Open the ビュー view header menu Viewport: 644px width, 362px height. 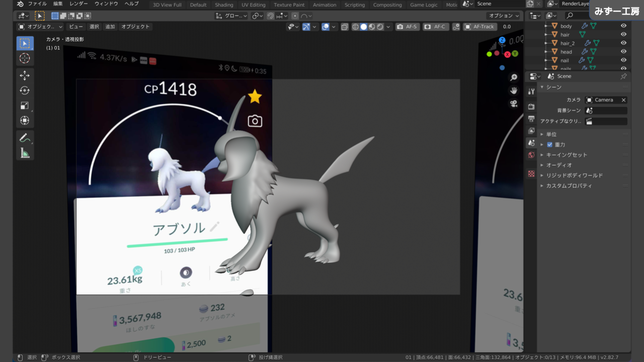point(76,27)
